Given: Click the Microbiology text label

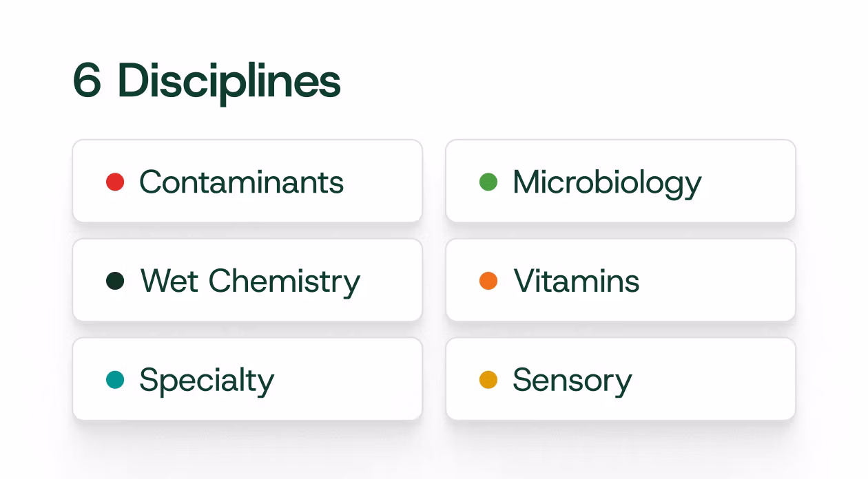Looking at the screenshot, I should 607,183.
